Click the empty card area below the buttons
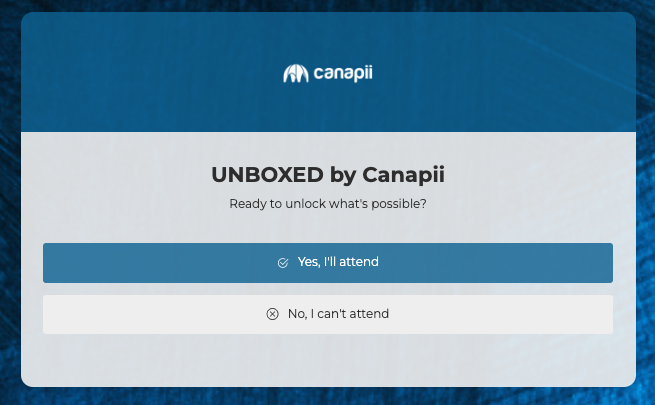Viewport: 655px width, 405px height. coord(328,360)
